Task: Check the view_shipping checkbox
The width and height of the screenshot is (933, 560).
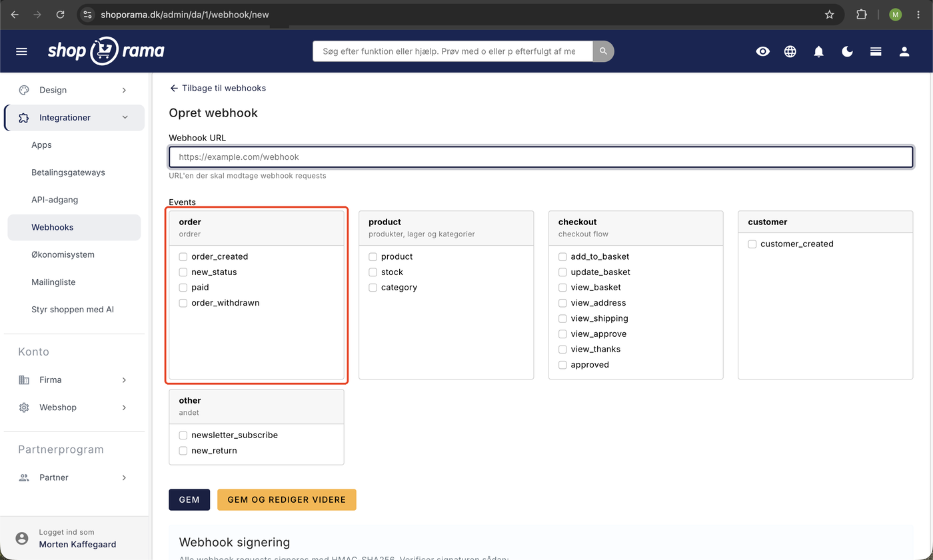Action: click(x=562, y=318)
